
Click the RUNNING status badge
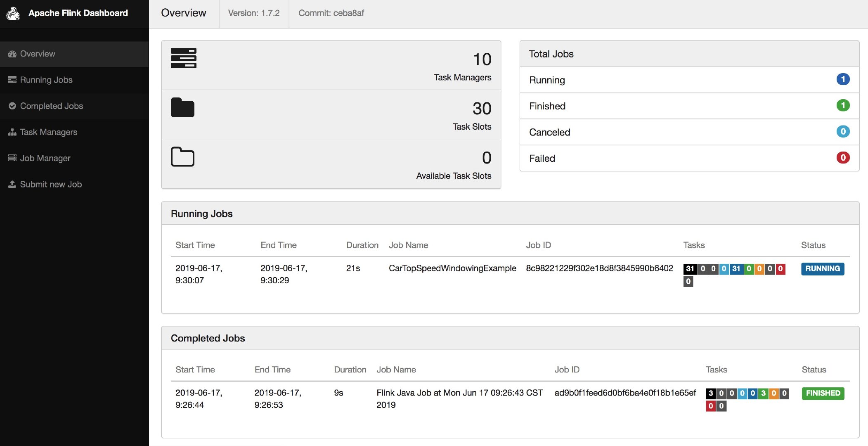pos(822,269)
